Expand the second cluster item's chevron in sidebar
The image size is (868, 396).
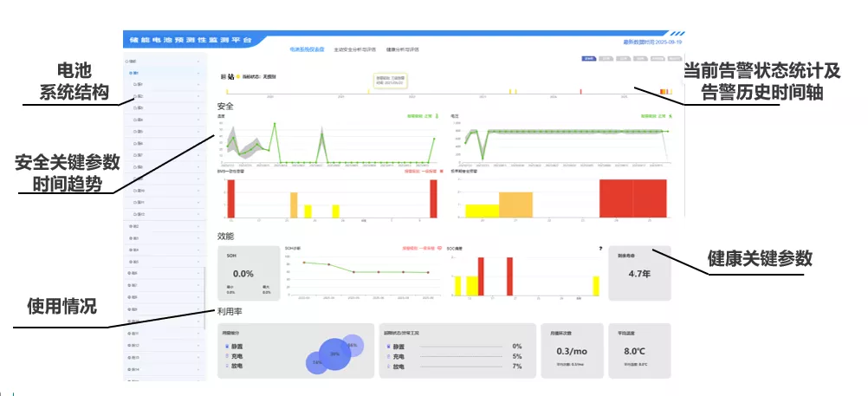point(198,96)
